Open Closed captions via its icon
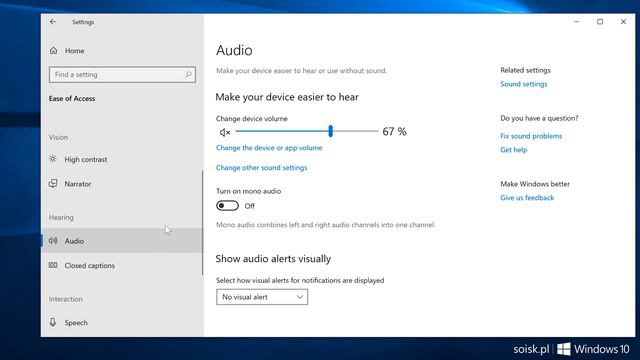This screenshot has width=640, height=360. [53, 265]
